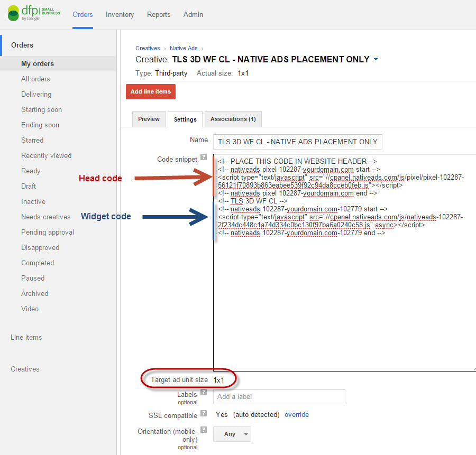
Task: Click the Actual size 1x1 value
Action: tap(243, 73)
